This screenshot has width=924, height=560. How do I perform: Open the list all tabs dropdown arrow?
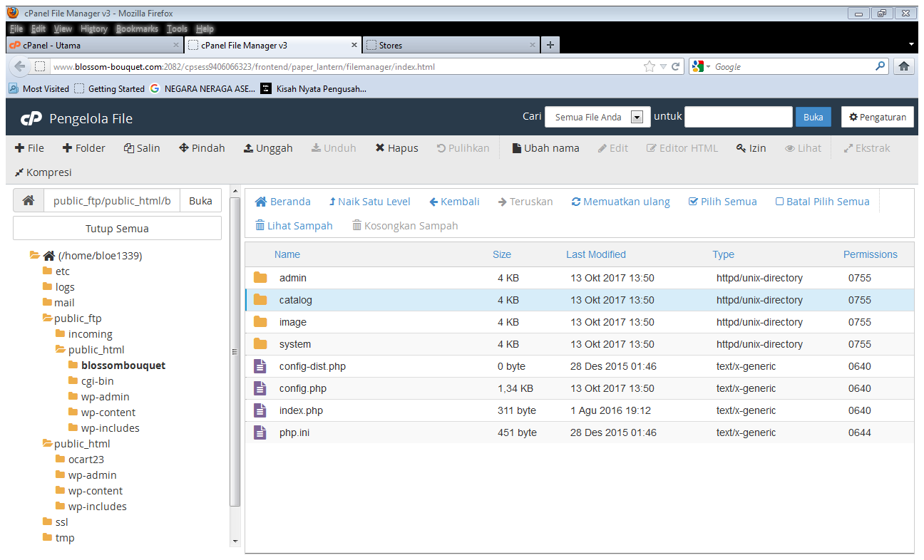pyautogui.click(x=911, y=44)
